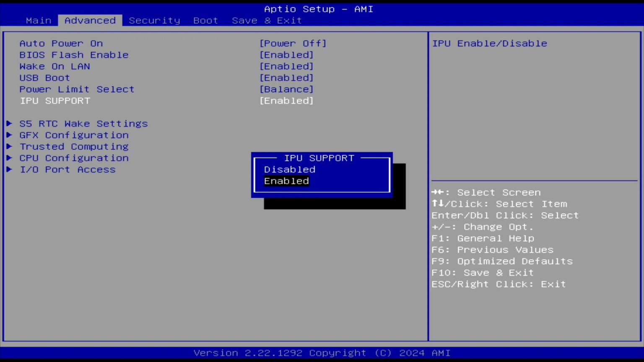Click the triangle icon next to GFX Configuration
Image resolution: width=644 pixels, height=362 pixels.
pos(9,135)
